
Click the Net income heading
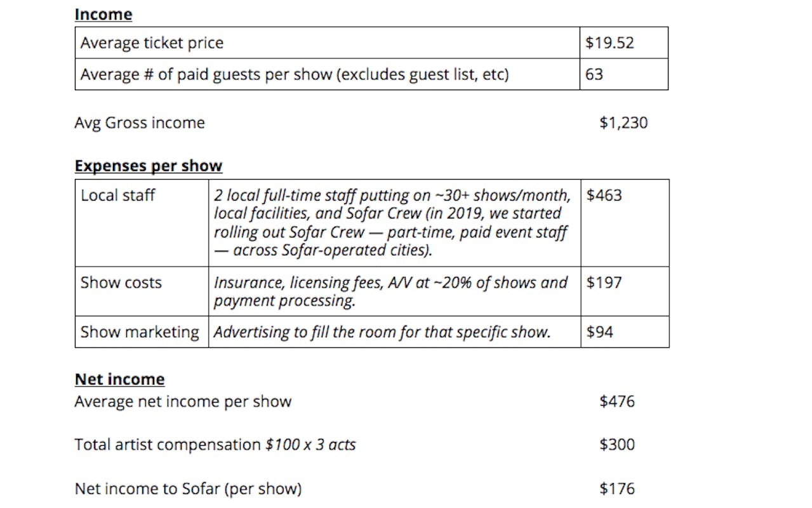[119, 379]
